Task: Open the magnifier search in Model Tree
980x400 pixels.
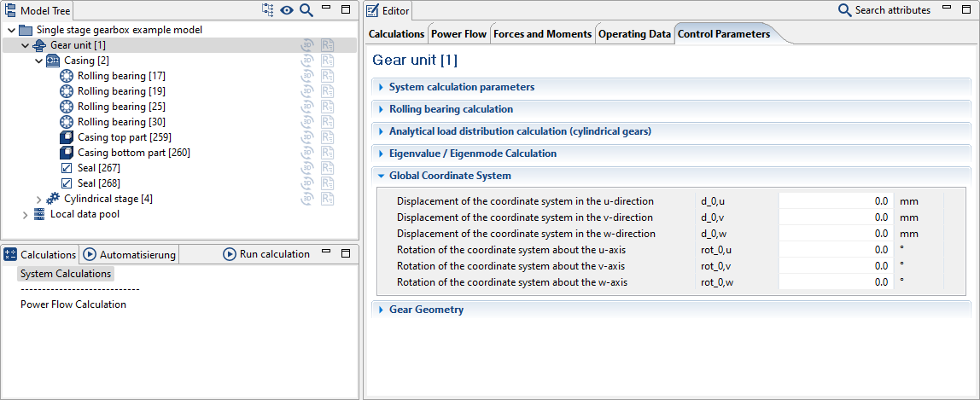Action: coord(306,10)
